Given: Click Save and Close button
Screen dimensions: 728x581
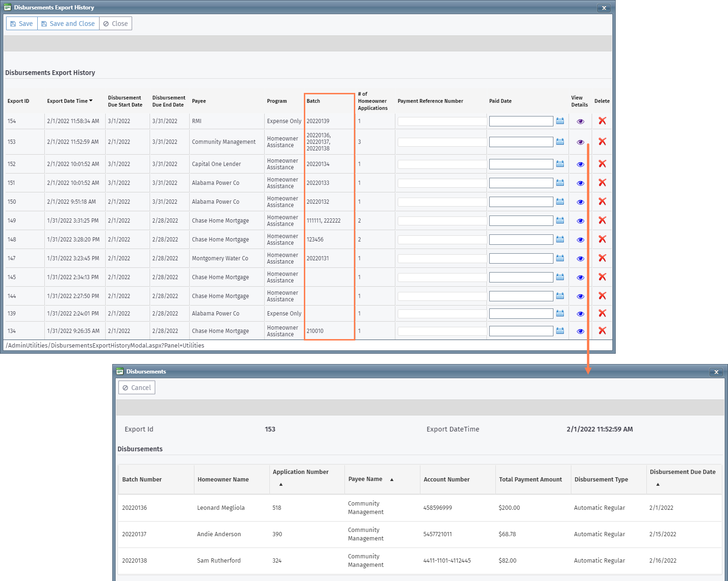Looking at the screenshot, I should click(x=68, y=24).
